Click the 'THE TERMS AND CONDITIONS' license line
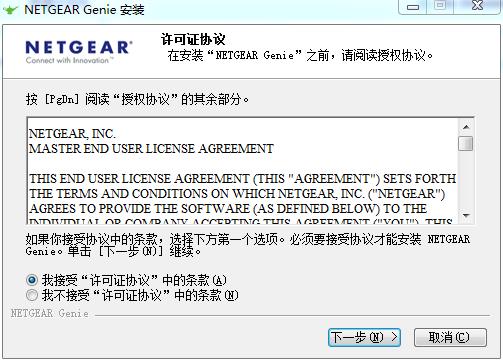The image size is (503, 361). (x=237, y=194)
